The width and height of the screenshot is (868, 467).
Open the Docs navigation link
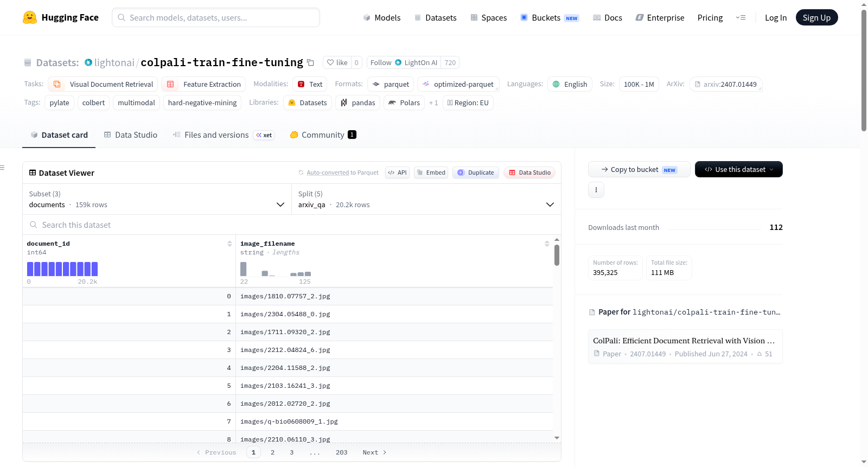(x=608, y=17)
